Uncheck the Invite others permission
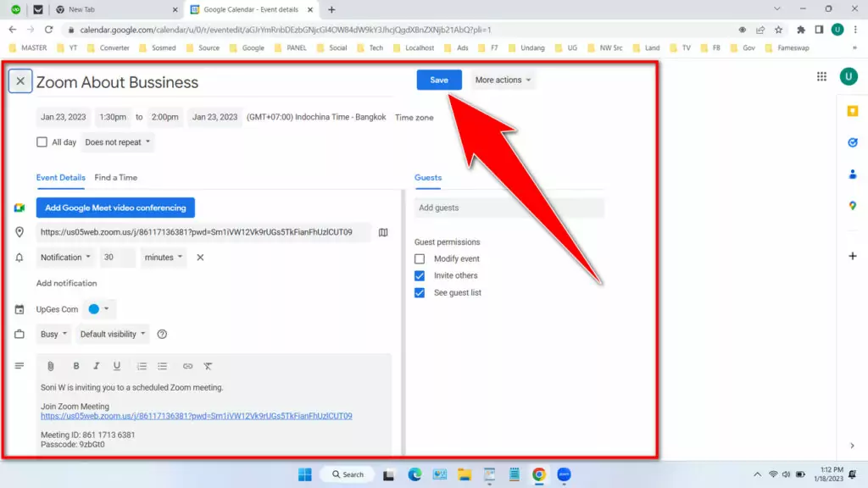Viewport: 868px width, 488px height. point(420,275)
